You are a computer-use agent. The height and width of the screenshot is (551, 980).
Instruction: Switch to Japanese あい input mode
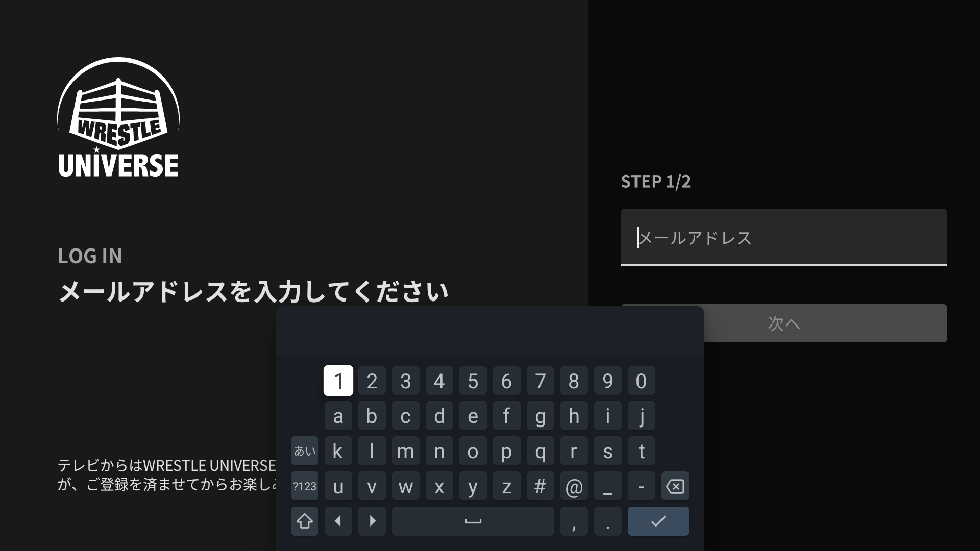point(305,451)
